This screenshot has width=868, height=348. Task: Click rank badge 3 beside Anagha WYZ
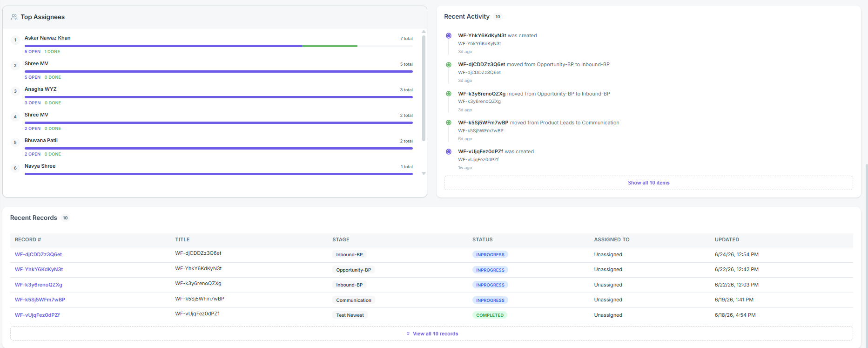[15, 91]
